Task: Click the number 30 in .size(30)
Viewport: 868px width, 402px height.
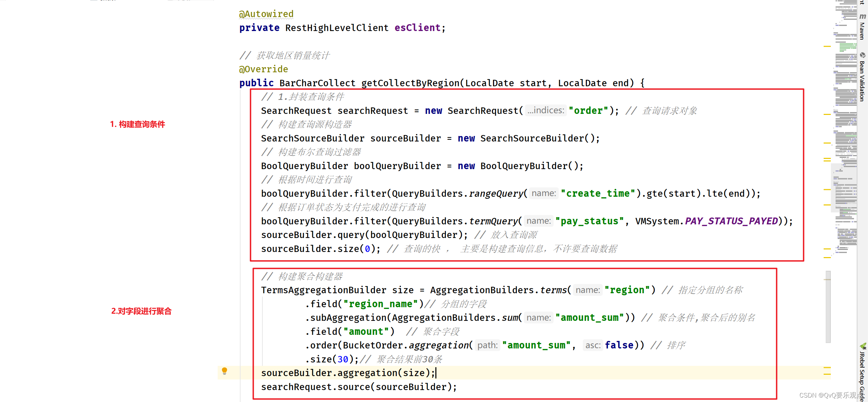Action: pyautogui.click(x=343, y=359)
